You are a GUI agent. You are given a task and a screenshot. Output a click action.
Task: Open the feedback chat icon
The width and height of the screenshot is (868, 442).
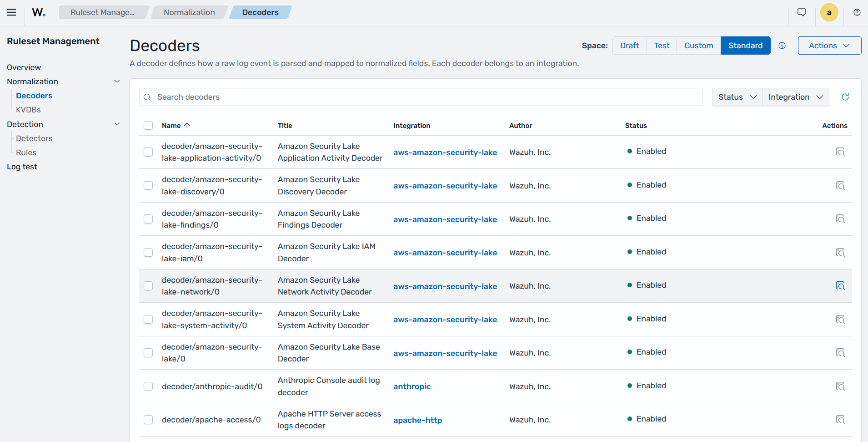pyautogui.click(x=802, y=12)
